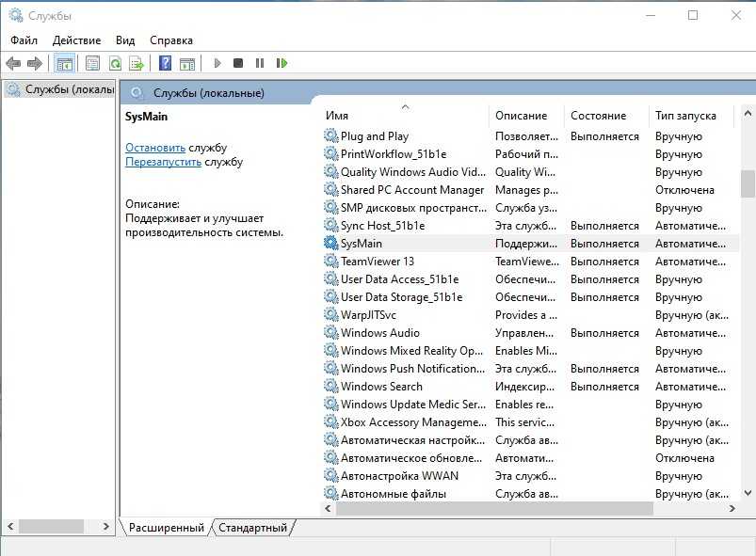
Task: Click the gear icon of SysMain row
Action: pos(330,243)
